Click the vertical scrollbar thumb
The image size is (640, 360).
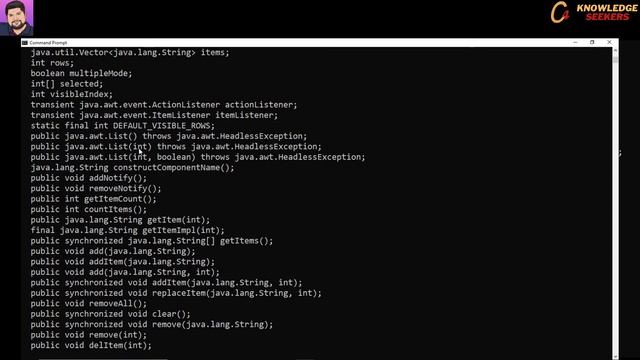pos(615,60)
